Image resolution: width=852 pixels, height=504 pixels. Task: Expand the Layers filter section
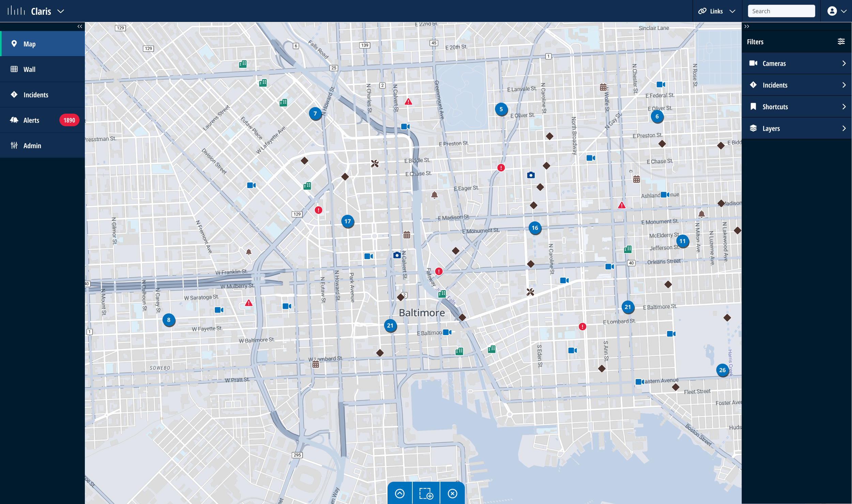pyautogui.click(x=796, y=128)
